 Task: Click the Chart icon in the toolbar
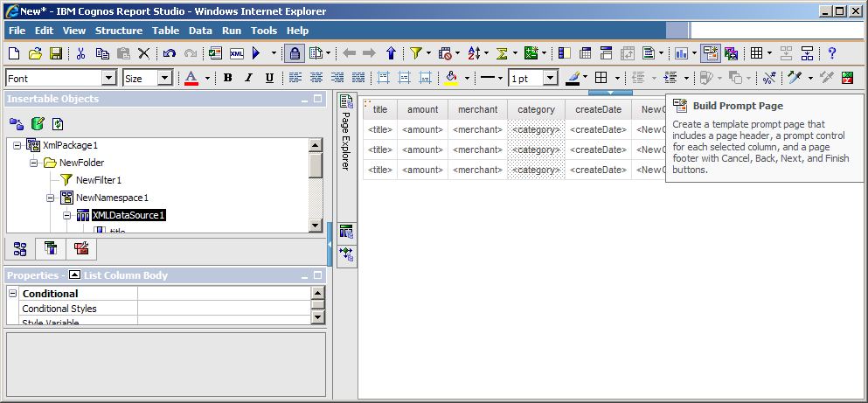point(681,53)
